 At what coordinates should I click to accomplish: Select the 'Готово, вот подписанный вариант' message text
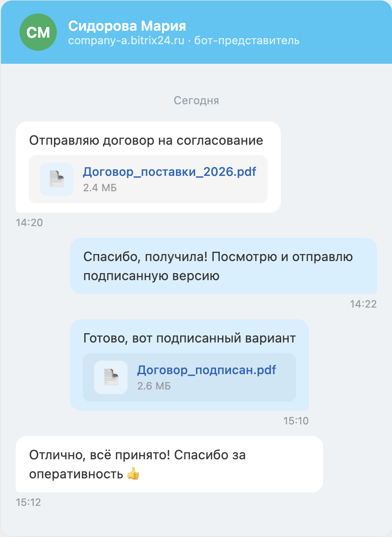point(189,338)
